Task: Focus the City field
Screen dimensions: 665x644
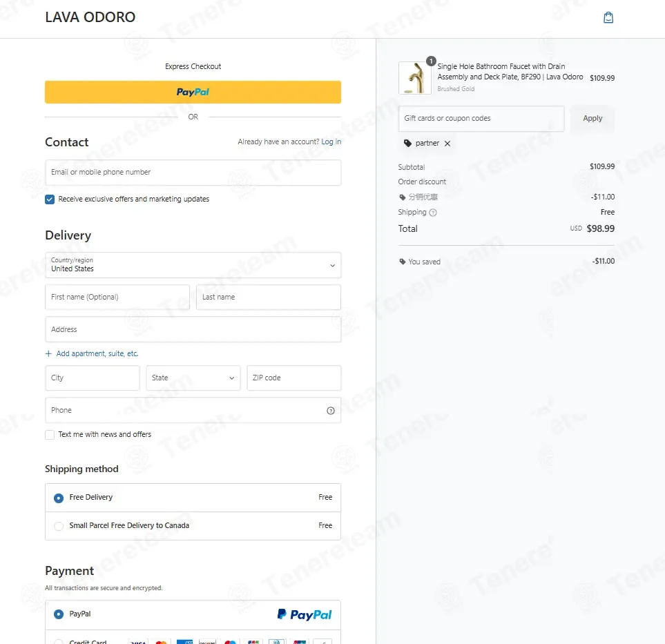Action: coord(93,378)
